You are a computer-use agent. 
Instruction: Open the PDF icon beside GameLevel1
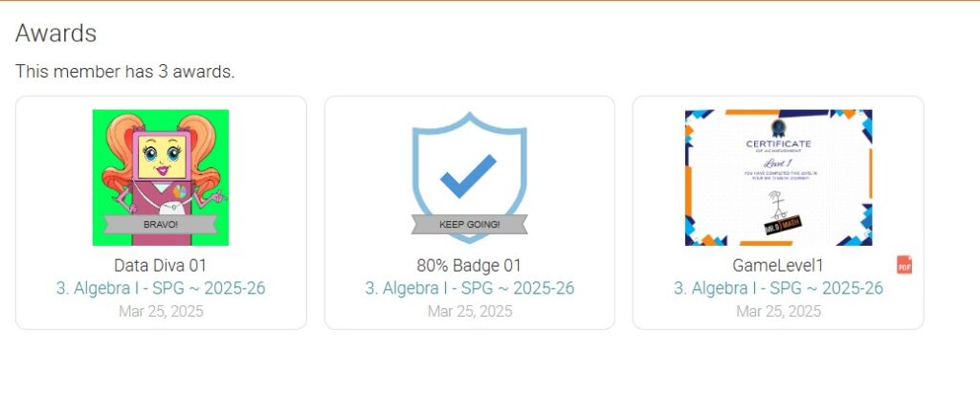click(x=903, y=265)
